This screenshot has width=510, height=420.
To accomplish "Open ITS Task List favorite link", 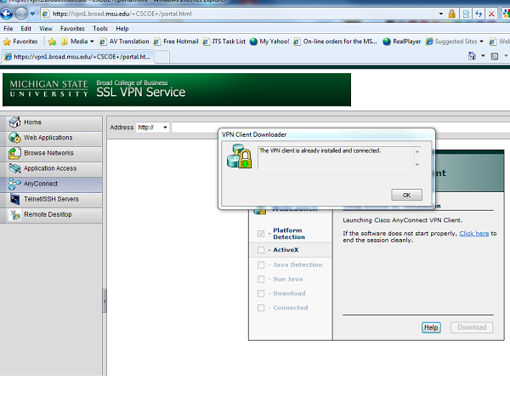I will [x=224, y=42].
